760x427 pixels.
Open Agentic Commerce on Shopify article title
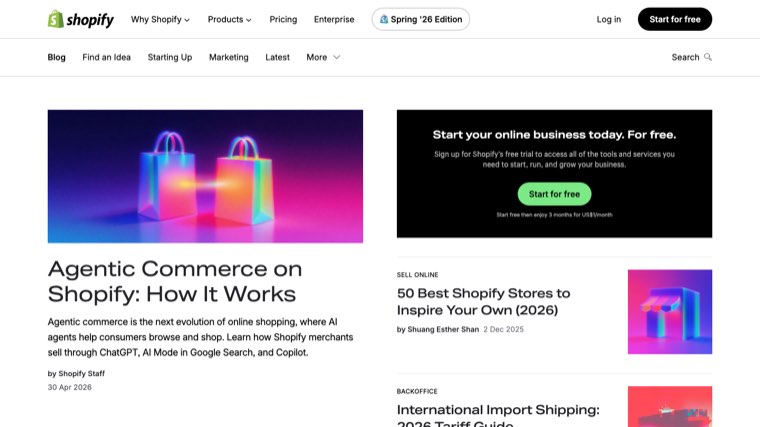pyautogui.click(x=174, y=281)
